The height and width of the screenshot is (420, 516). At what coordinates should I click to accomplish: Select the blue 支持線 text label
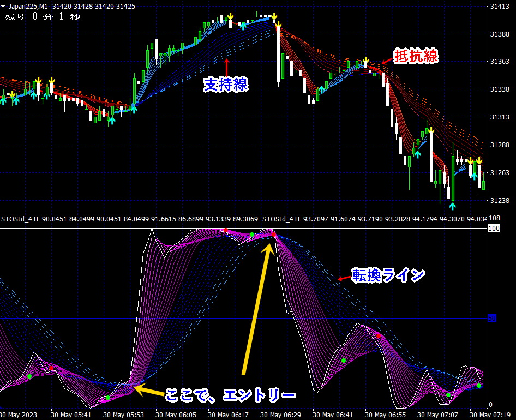(226, 85)
